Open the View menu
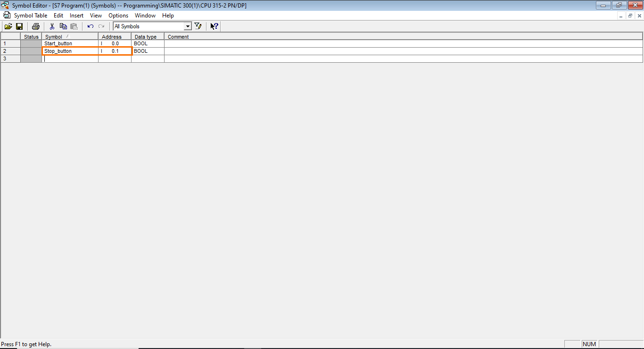Screen dimensions: 644x349 (x=96, y=16)
